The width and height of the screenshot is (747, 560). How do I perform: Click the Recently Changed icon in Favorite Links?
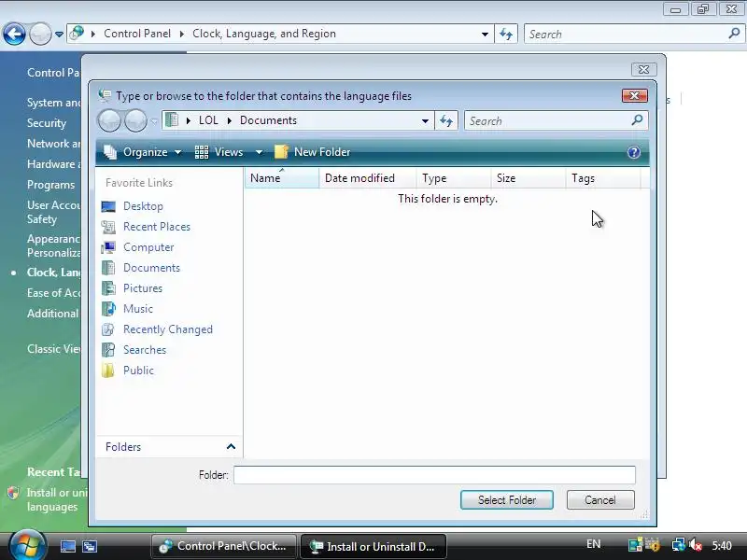click(x=108, y=329)
